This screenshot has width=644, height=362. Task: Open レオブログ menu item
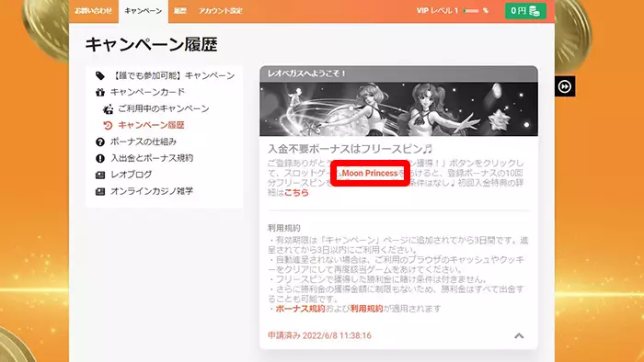point(132,175)
